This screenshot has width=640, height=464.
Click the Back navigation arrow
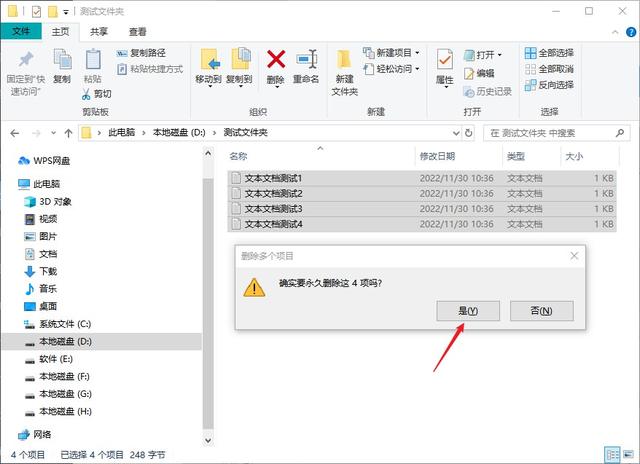(x=15, y=133)
